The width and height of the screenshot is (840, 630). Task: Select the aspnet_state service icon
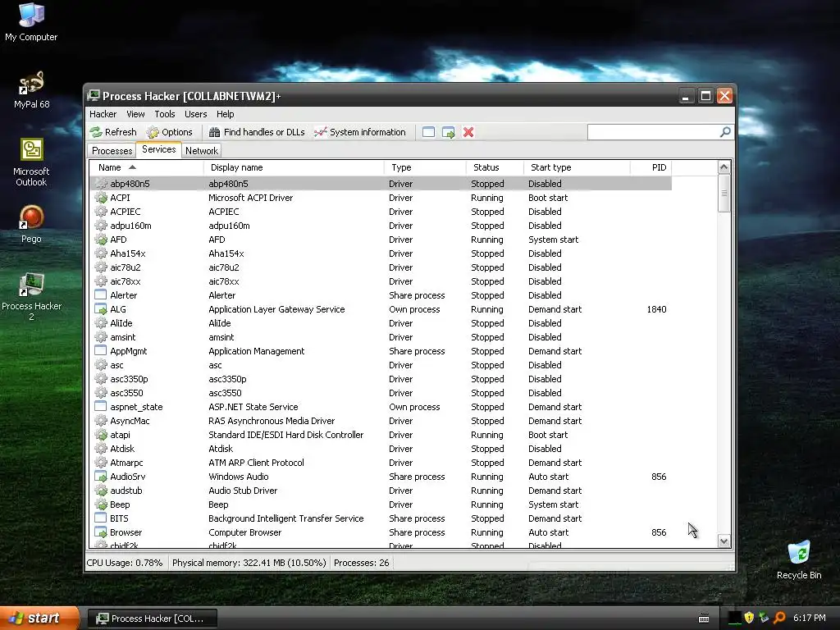(x=101, y=407)
